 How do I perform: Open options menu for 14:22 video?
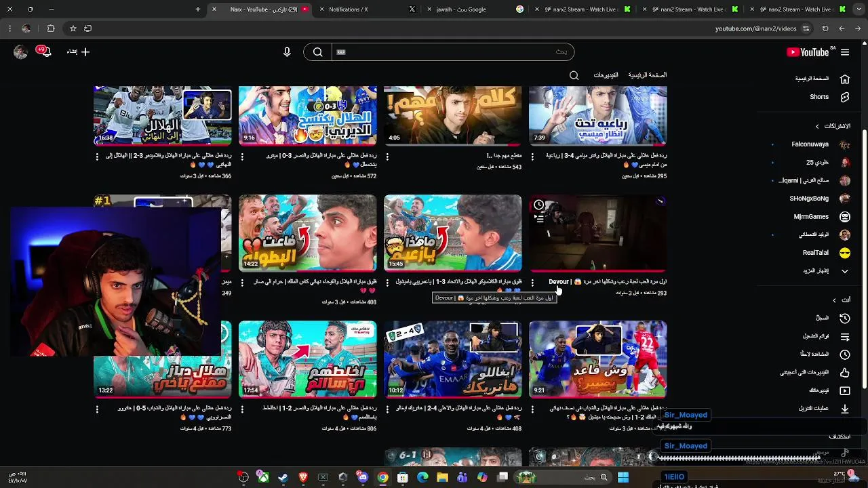tap(242, 282)
